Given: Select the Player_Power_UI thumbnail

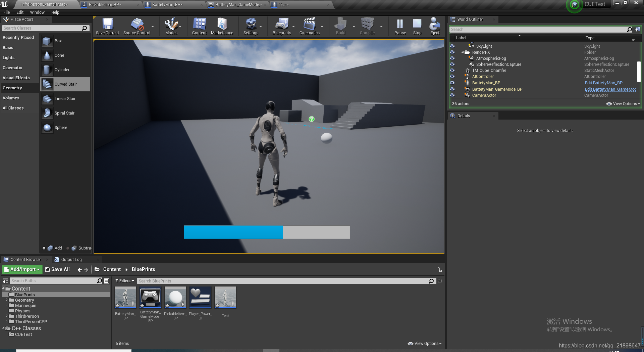Looking at the screenshot, I should coord(200,297).
